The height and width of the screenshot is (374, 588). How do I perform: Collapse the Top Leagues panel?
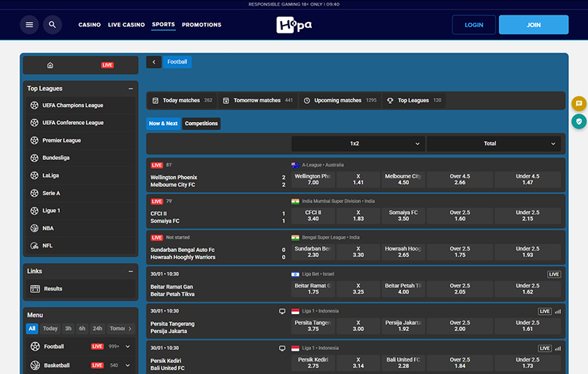coord(131,89)
